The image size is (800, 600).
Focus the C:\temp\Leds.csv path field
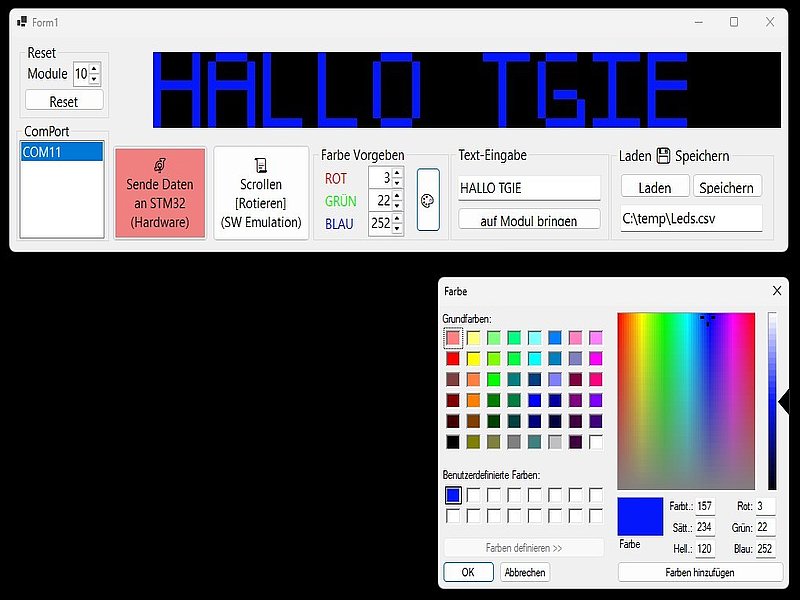[691, 218]
